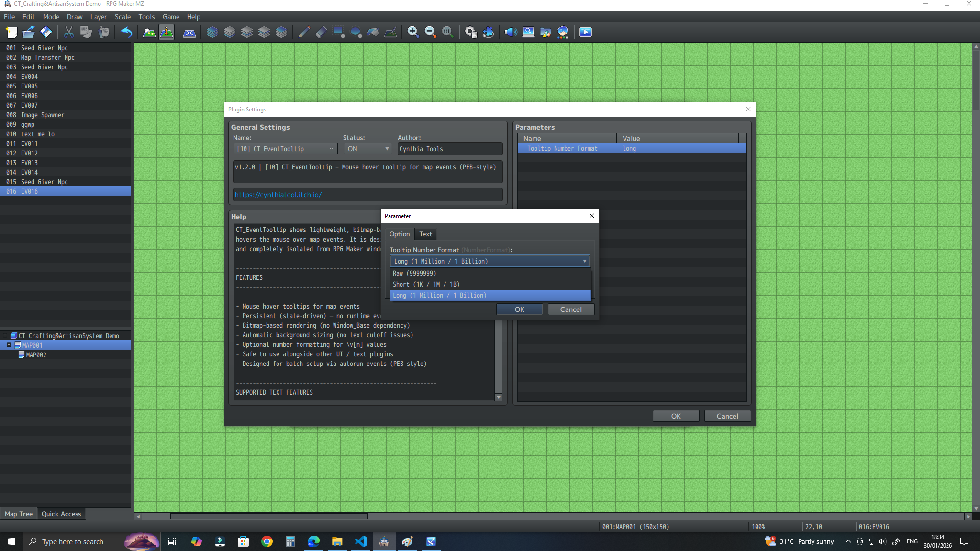Open the cynthiatool.itch.io link

(x=278, y=195)
